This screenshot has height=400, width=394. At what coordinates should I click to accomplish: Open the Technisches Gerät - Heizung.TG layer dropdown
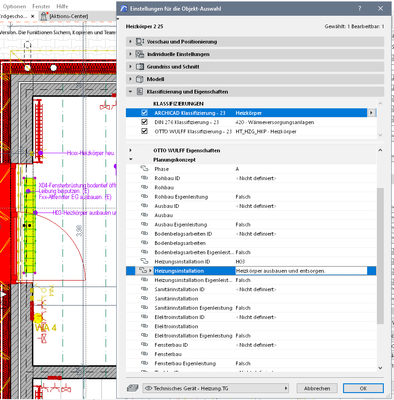tap(216, 388)
